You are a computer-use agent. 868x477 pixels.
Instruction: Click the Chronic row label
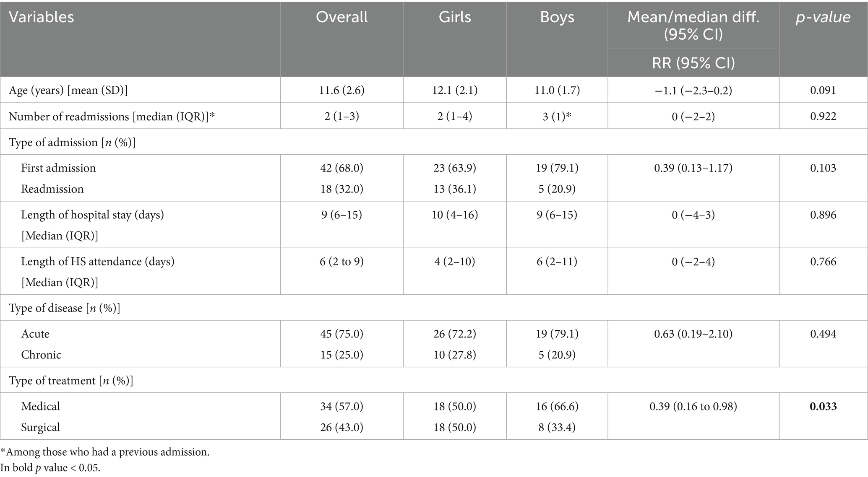pyautogui.click(x=41, y=355)
